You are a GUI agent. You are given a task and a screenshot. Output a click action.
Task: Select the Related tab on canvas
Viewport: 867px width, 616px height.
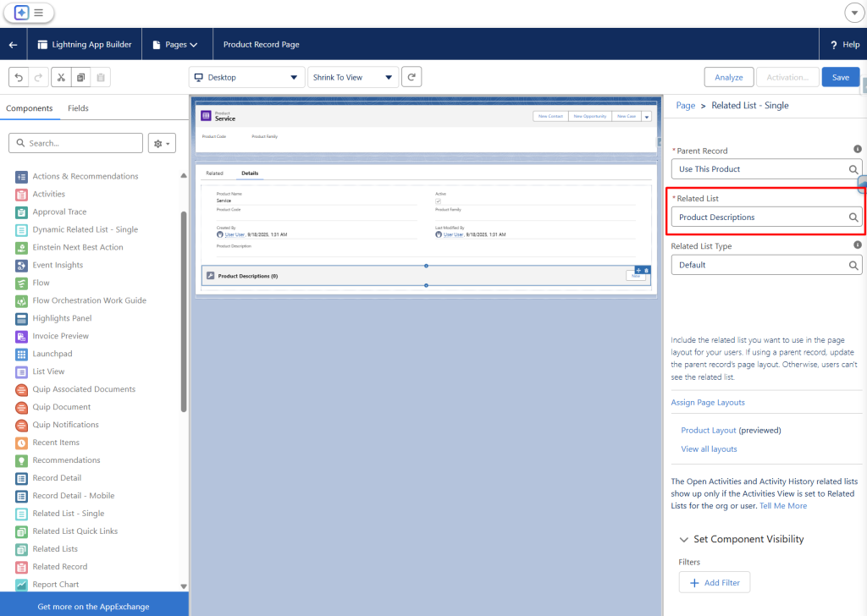pos(214,173)
